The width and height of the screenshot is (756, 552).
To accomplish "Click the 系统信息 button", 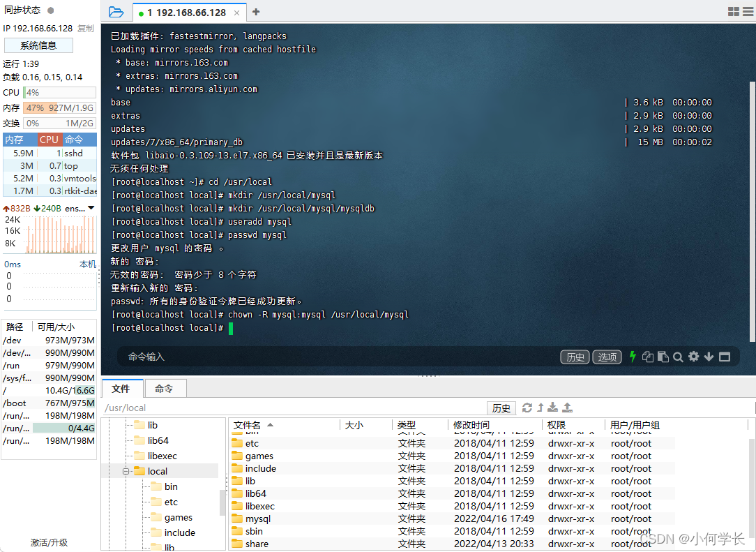I will (38, 45).
